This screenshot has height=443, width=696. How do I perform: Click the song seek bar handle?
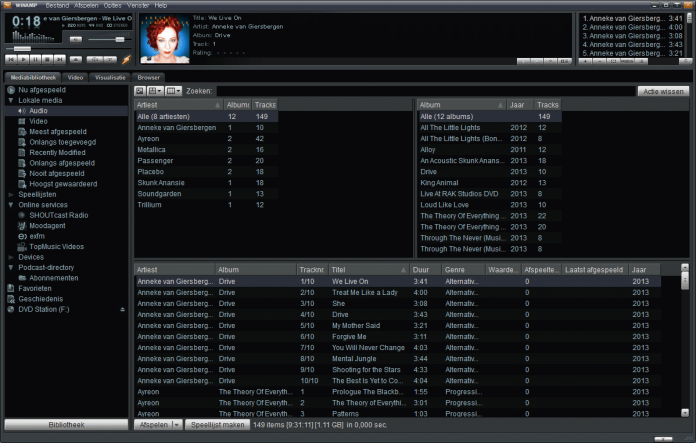point(22,48)
